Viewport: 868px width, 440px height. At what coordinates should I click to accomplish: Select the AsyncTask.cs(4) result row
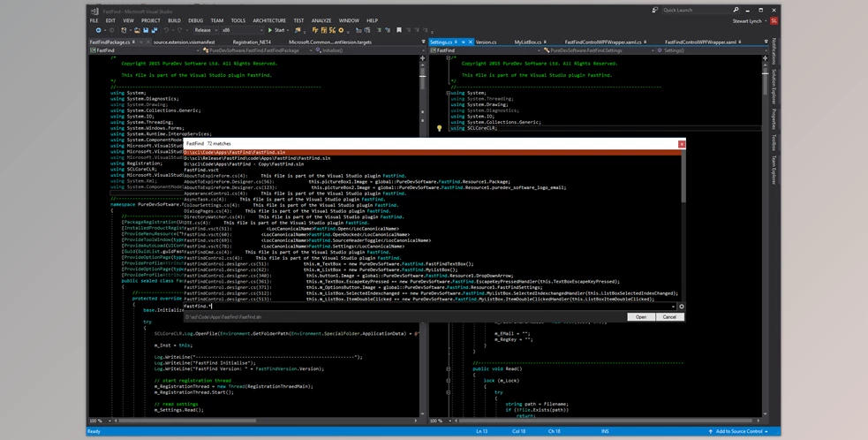coord(432,199)
